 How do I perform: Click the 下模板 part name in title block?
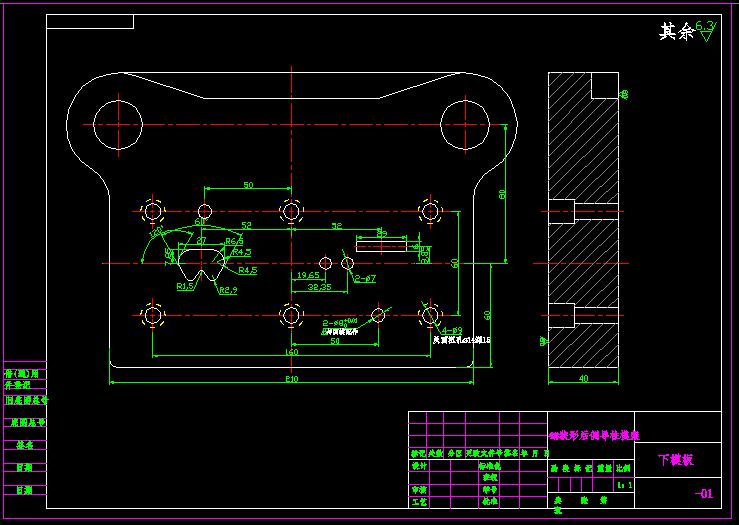pos(676,459)
